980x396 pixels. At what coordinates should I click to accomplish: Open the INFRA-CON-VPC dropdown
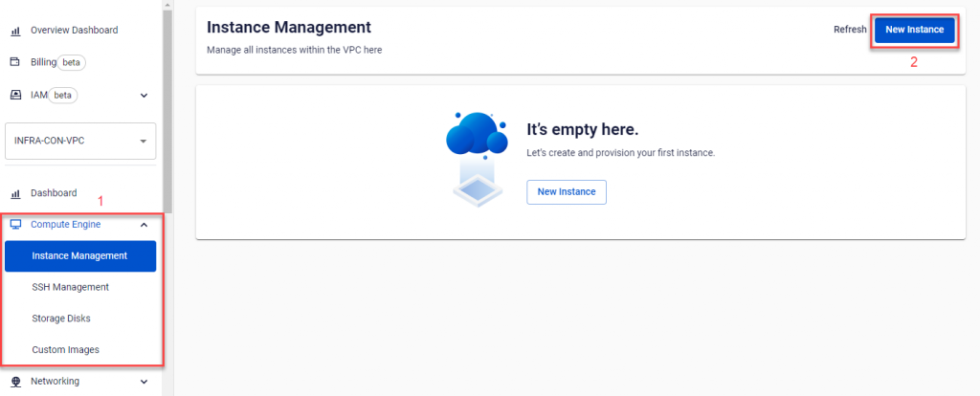point(80,141)
